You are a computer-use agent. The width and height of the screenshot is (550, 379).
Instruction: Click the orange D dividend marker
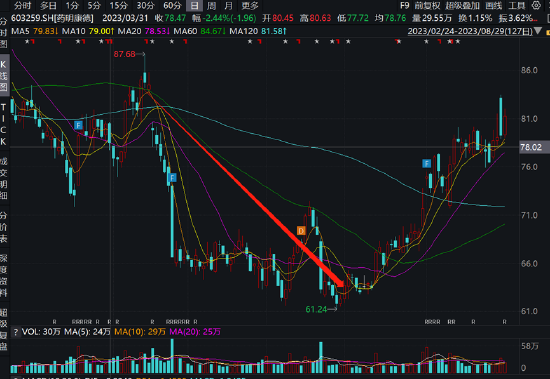(301, 231)
